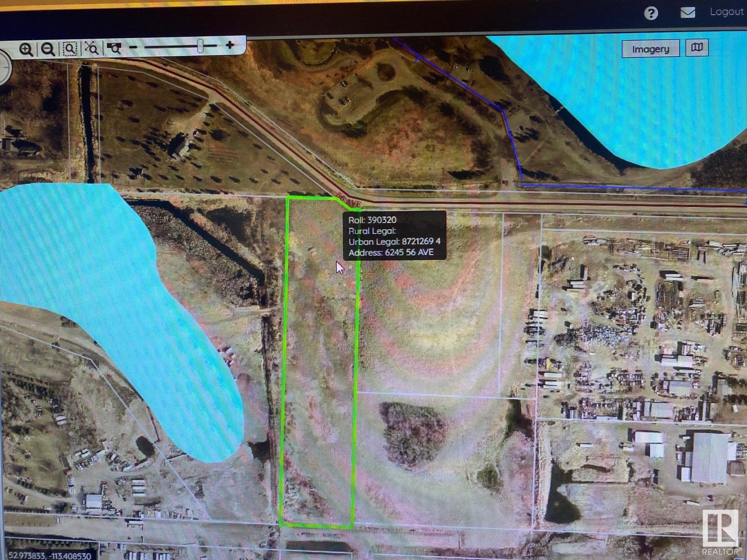Click the plus end of zoom slider
The width and height of the screenshot is (747, 560).
(x=230, y=45)
